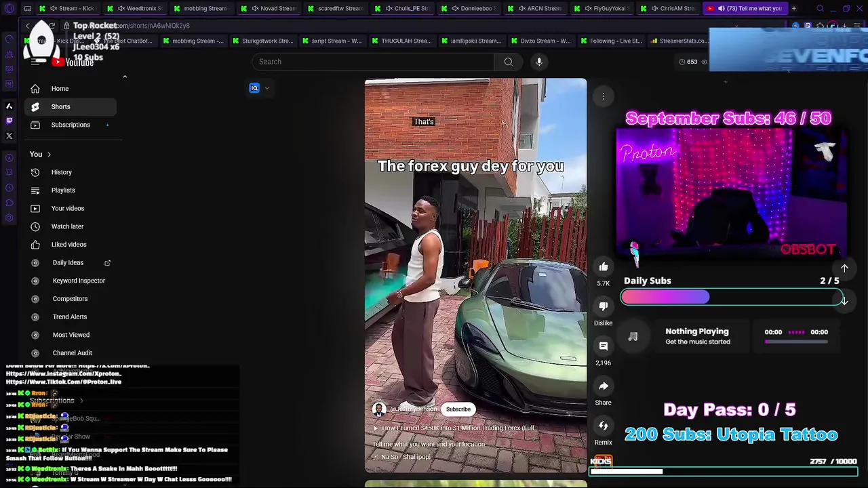Click the YouTube search field

[x=373, y=62]
